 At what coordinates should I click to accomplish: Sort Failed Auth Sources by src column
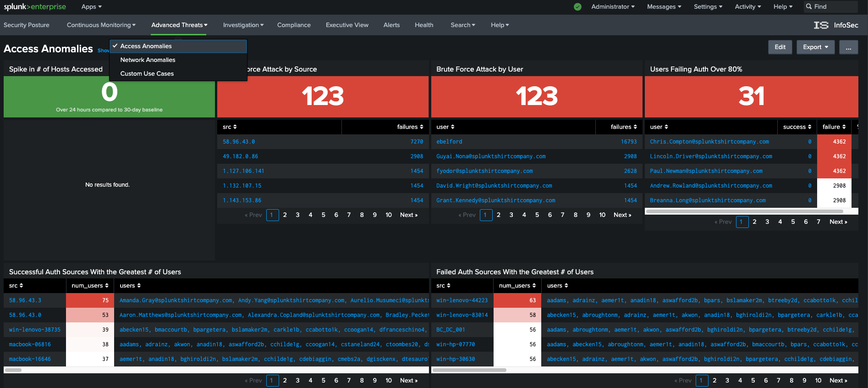(443, 286)
